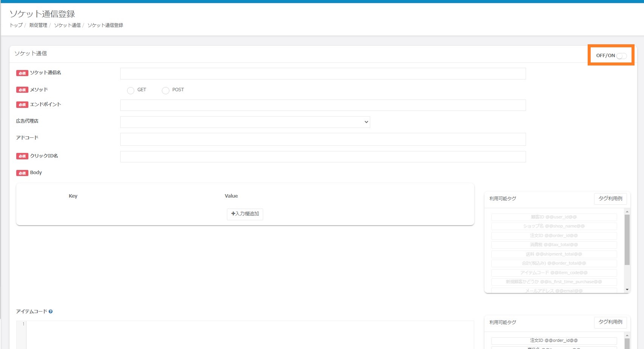
Task: Click the アドコード input field
Action: (323, 139)
